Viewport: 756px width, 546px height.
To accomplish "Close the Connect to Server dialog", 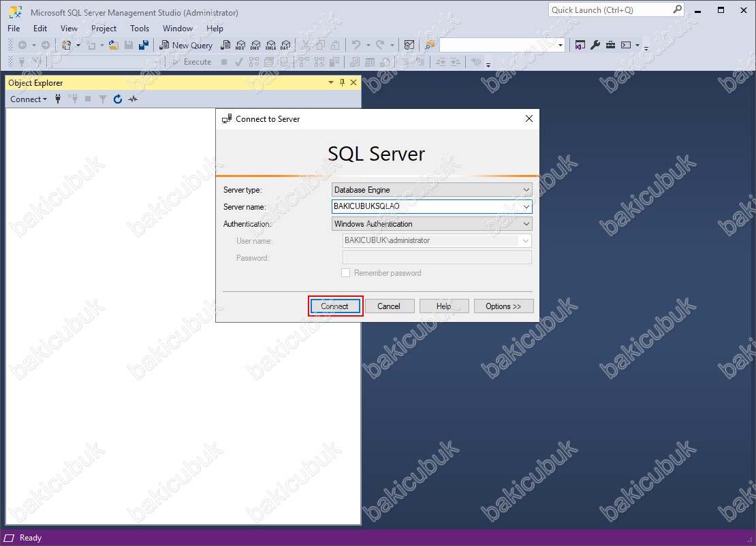I will [529, 118].
